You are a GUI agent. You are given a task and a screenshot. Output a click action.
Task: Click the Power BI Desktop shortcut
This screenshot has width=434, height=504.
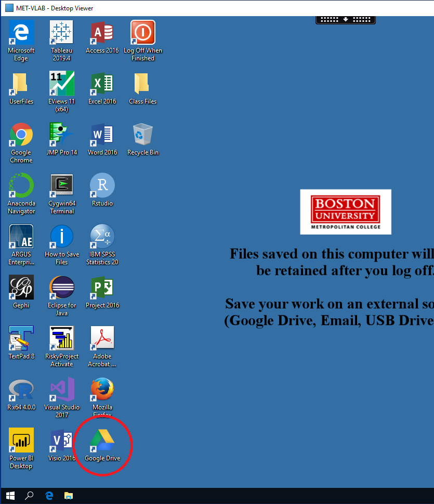(x=21, y=441)
